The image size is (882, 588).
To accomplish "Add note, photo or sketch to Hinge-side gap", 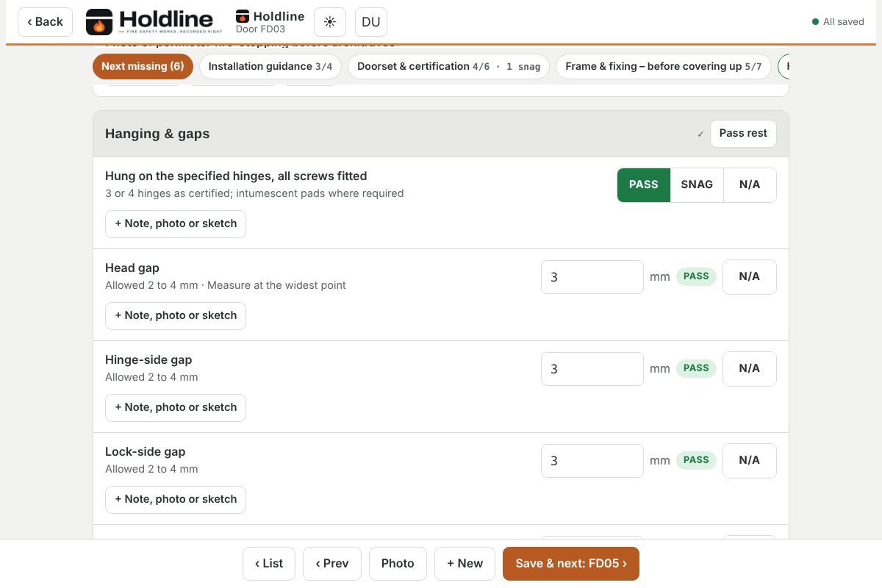I will (176, 408).
